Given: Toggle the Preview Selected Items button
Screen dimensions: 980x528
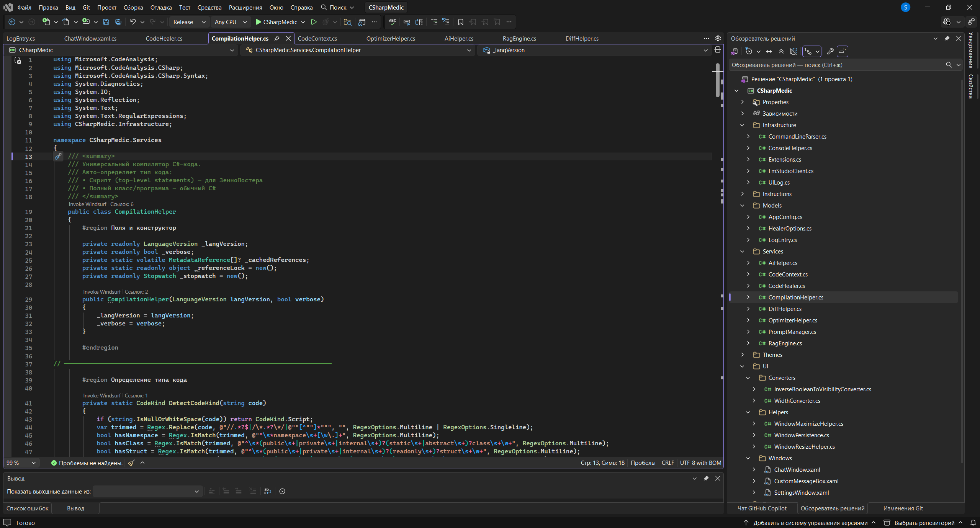Looking at the screenshot, I should (x=842, y=51).
